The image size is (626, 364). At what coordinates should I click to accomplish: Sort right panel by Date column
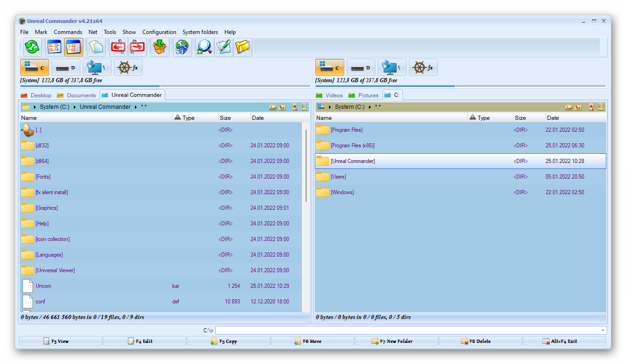pyautogui.click(x=576, y=118)
